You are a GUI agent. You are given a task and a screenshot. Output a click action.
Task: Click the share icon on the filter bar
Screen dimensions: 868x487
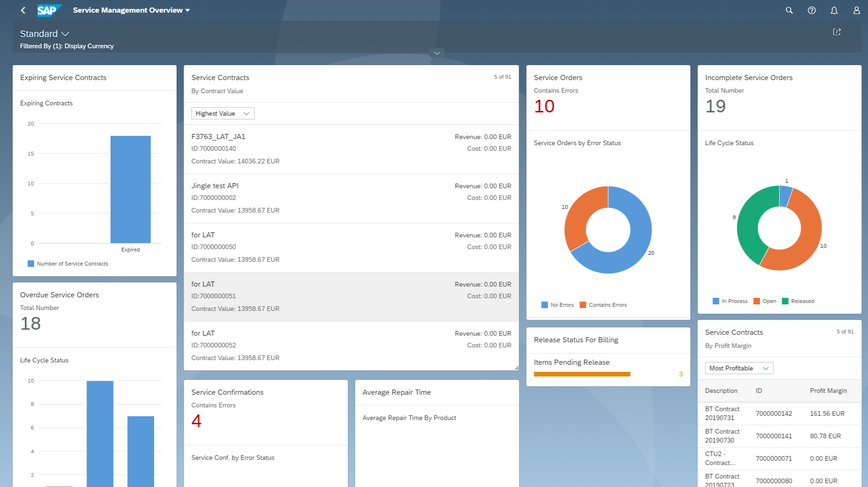pyautogui.click(x=837, y=31)
